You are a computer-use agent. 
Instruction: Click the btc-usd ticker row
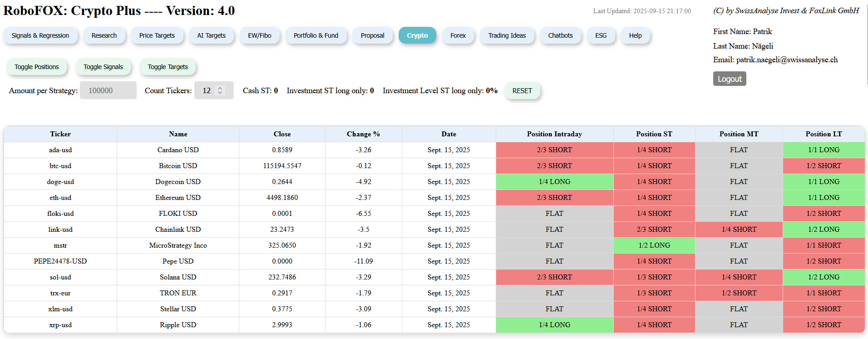click(60, 166)
